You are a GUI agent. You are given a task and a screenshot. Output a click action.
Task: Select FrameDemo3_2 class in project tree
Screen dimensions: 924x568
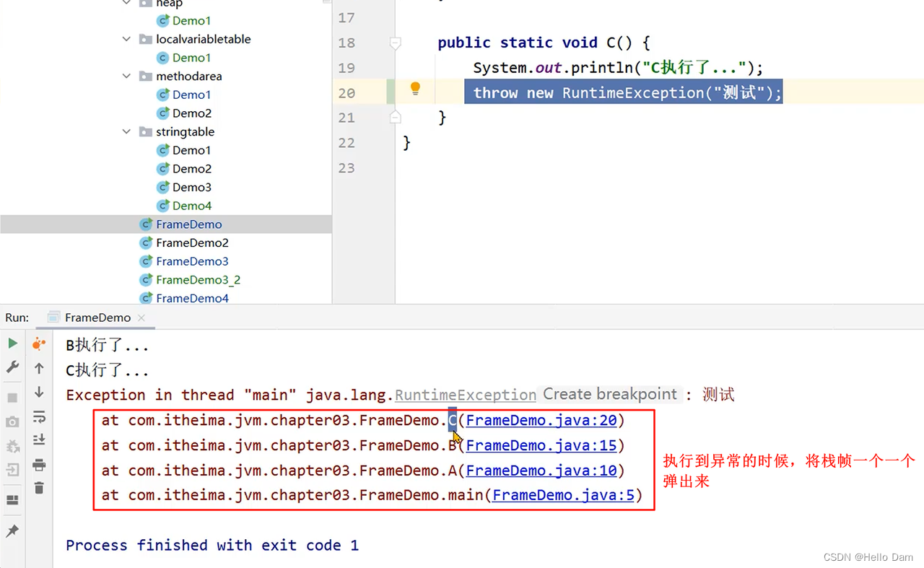[199, 280]
